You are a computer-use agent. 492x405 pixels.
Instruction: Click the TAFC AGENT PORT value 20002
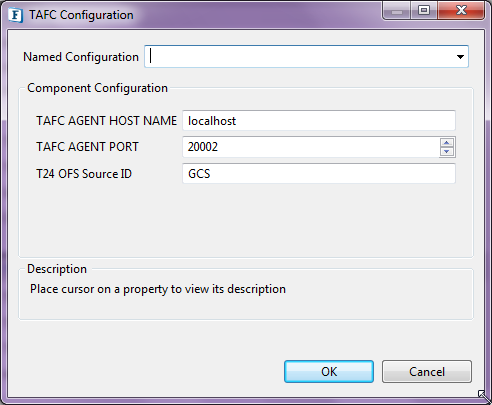coord(203,147)
